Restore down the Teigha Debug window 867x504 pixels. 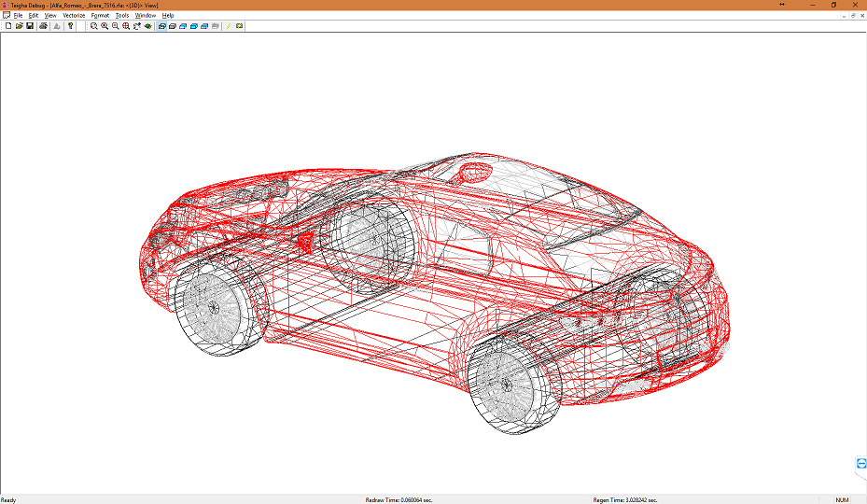(833, 5)
